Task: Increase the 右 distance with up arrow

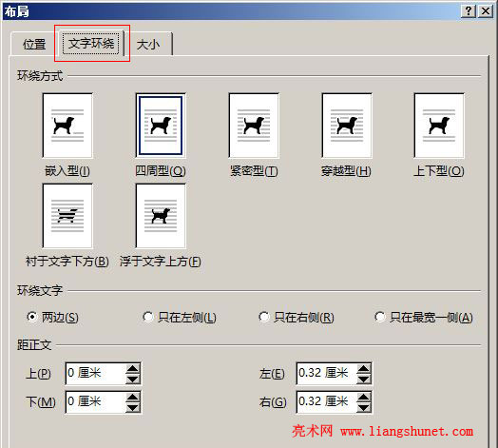Action: pyautogui.click(x=364, y=398)
